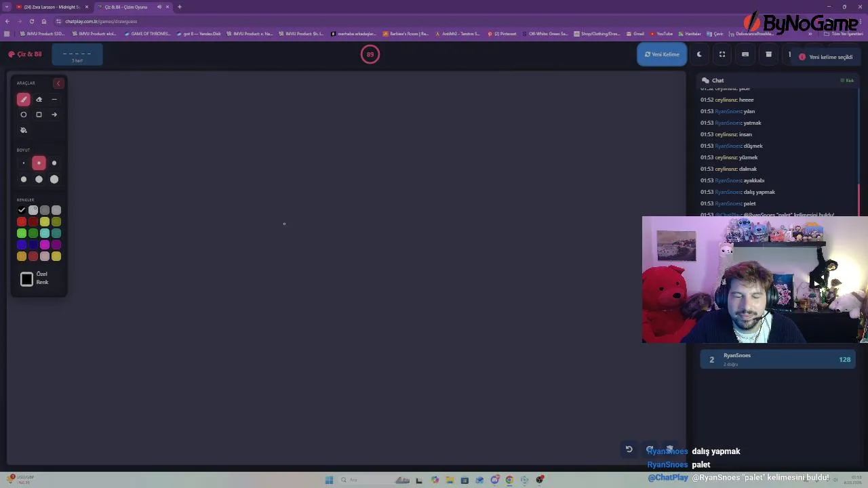Click the Yeni Kelime button
868x488 pixels.
tap(662, 54)
